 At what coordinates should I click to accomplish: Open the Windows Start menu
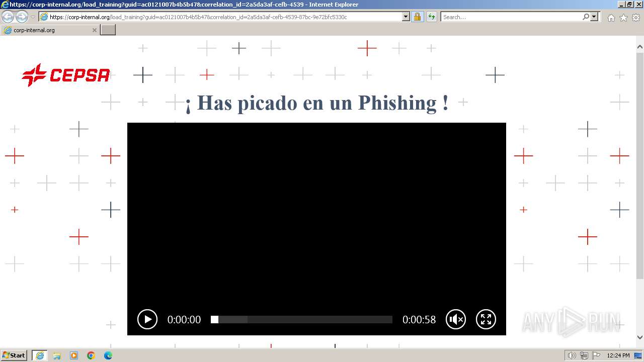pos(14,355)
